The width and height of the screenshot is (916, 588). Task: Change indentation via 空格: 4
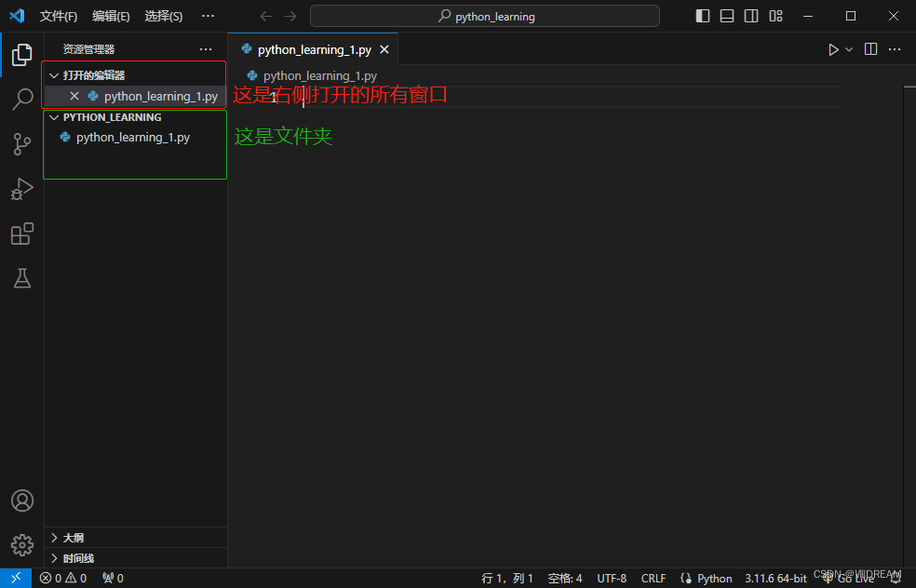565,578
